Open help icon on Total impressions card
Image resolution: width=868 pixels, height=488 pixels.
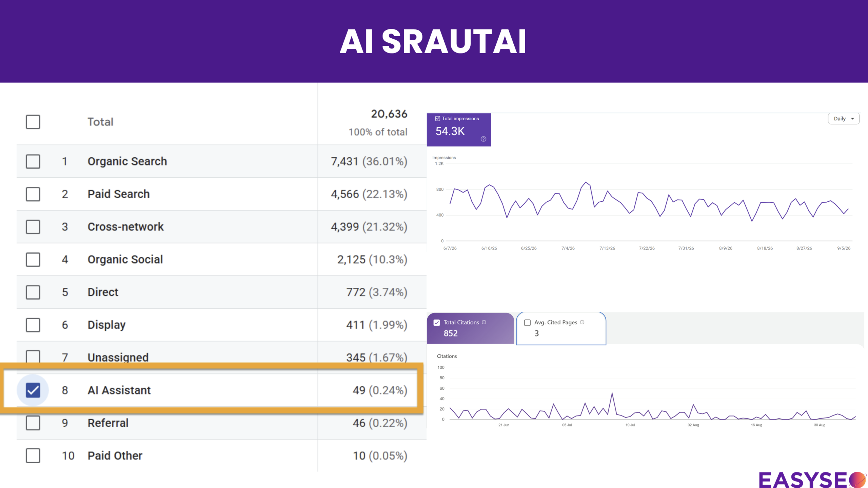pos(483,139)
